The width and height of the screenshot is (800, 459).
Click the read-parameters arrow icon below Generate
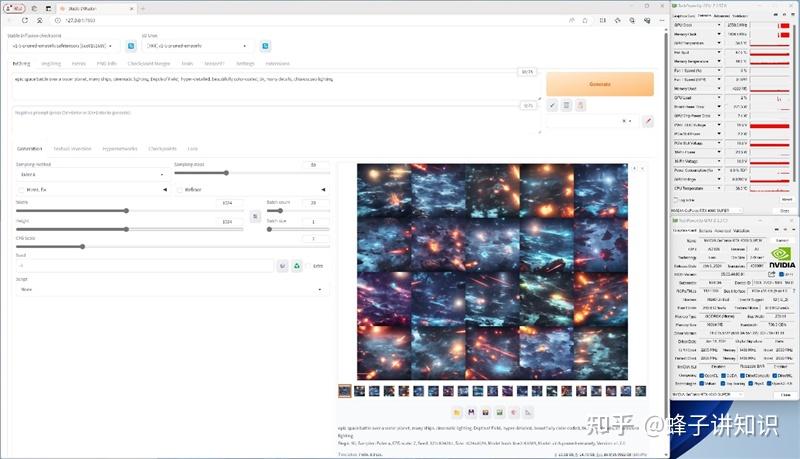tap(552, 106)
